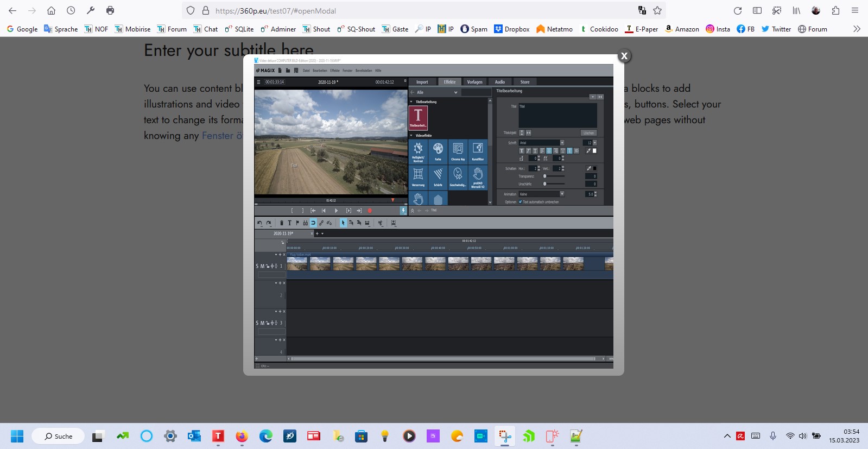Open the Helligkeit/Kontrast effect tile
Image resolution: width=868 pixels, height=449 pixels.
pyautogui.click(x=418, y=151)
